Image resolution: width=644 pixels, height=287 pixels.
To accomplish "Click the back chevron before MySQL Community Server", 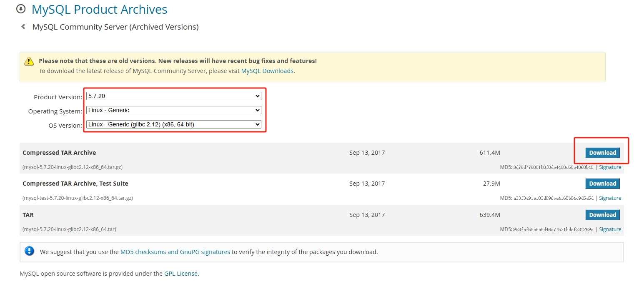I will tap(23, 27).
